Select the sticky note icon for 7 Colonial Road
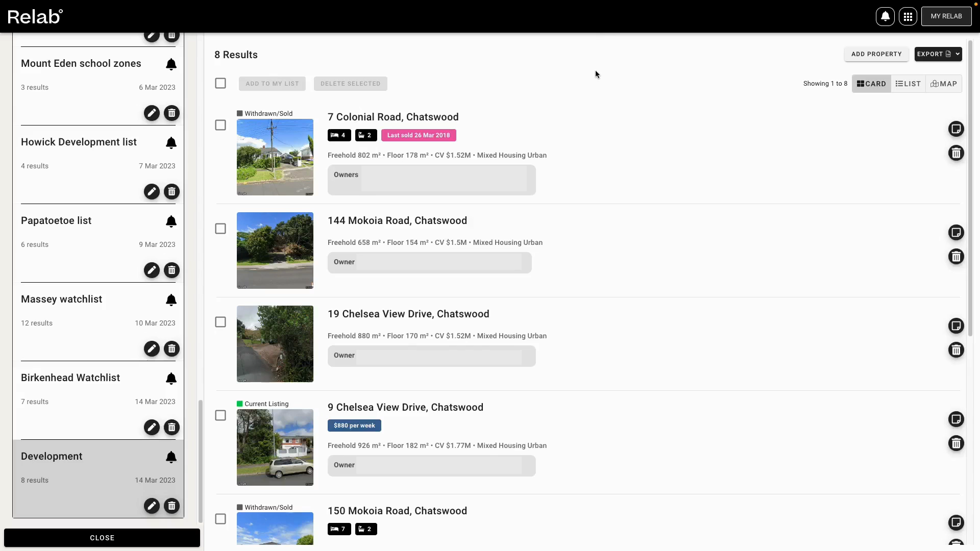980x551 pixels. point(957,129)
